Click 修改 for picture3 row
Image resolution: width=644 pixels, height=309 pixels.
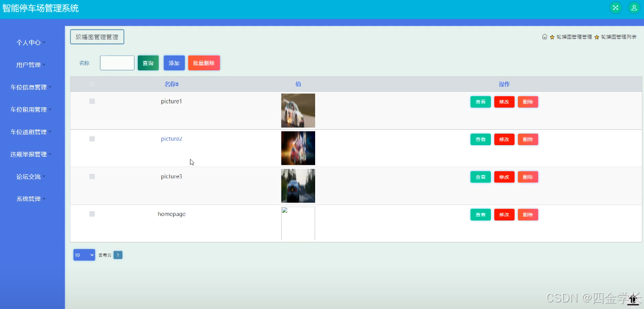pos(505,177)
